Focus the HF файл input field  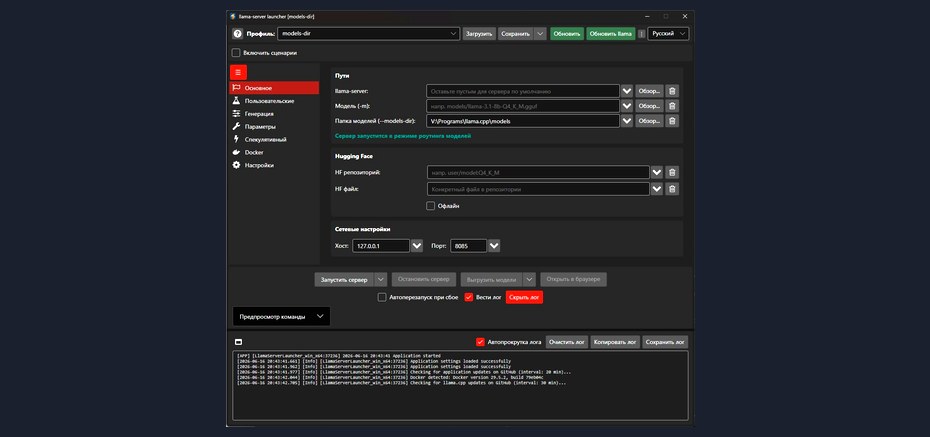point(538,189)
